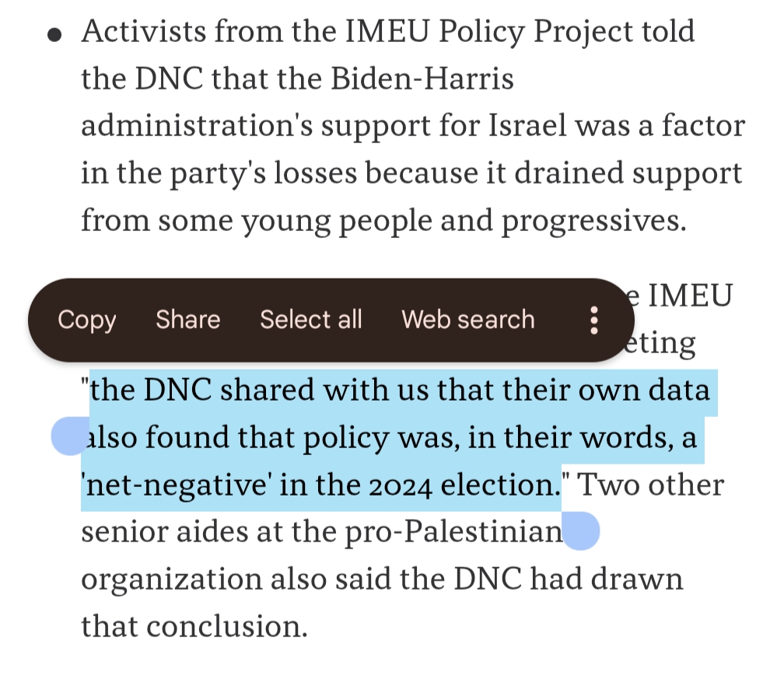Copy the selected text
This screenshot has width=784, height=676.
pyautogui.click(x=86, y=320)
